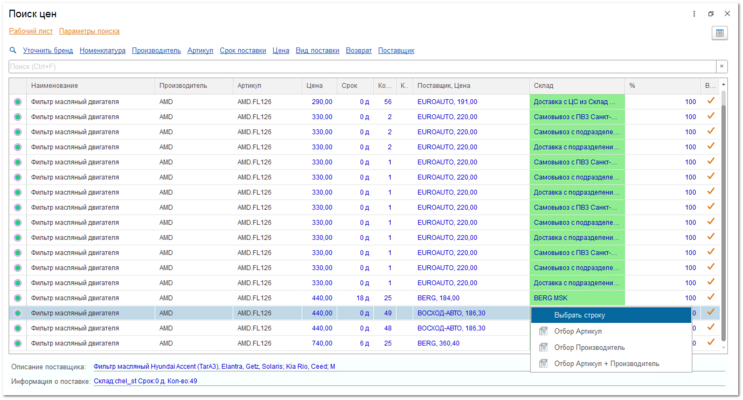This screenshot has width=743, height=400.
Task: Open the Склад:chel_st delivery information link
Action: [x=145, y=381]
